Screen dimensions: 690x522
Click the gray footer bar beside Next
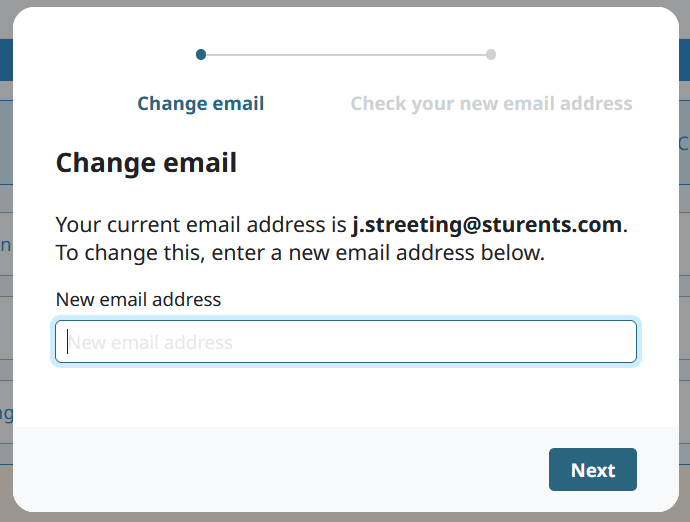[280, 469]
